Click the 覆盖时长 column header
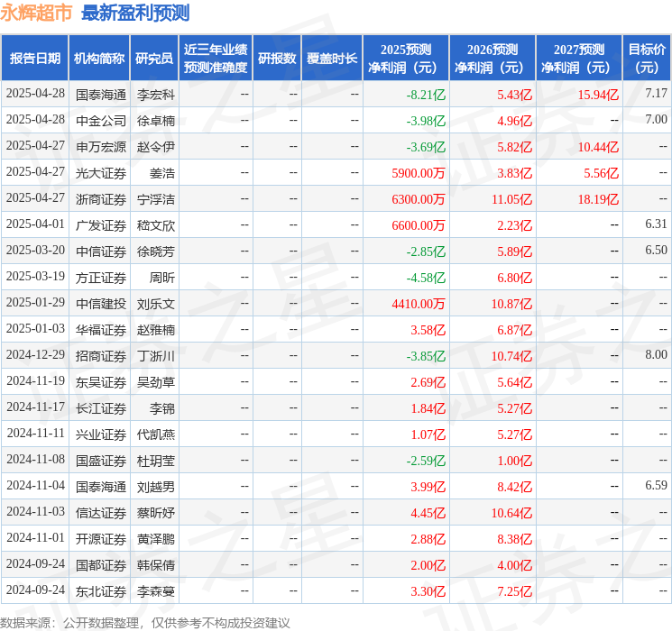 [332, 59]
